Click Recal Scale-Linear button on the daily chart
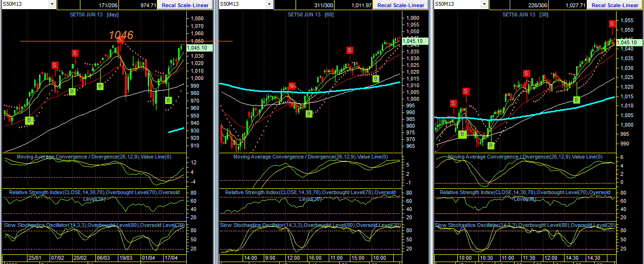This screenshot has width=644, height=264. coord(184,5)
